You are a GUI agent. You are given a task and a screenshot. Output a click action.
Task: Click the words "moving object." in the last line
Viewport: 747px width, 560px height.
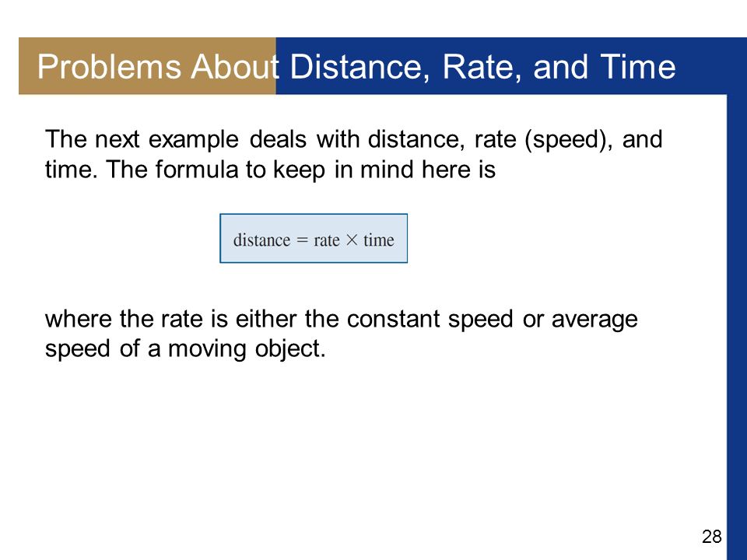(247, 349)
